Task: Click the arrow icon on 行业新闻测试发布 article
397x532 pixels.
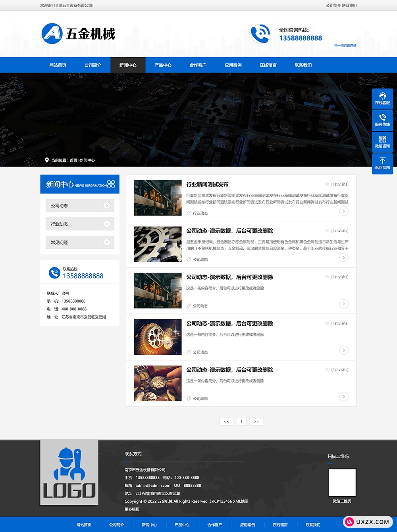Action: pyautogui.click(x=344, y=211)
